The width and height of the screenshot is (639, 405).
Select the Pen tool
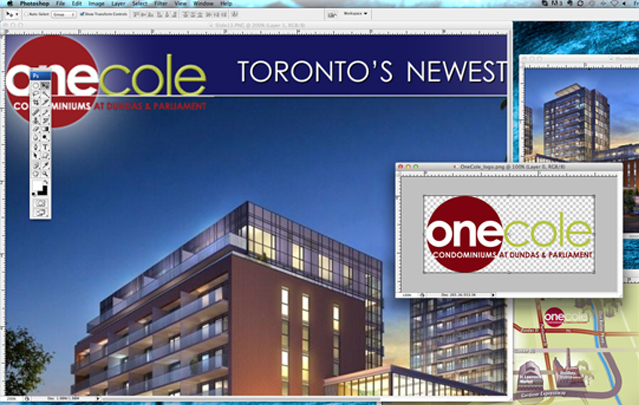[36, 147]
